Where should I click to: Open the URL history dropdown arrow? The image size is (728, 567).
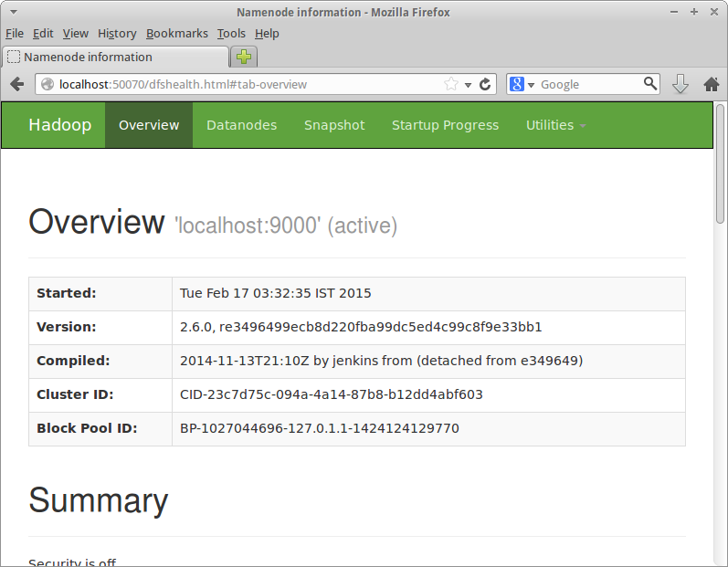pos(468,85)
